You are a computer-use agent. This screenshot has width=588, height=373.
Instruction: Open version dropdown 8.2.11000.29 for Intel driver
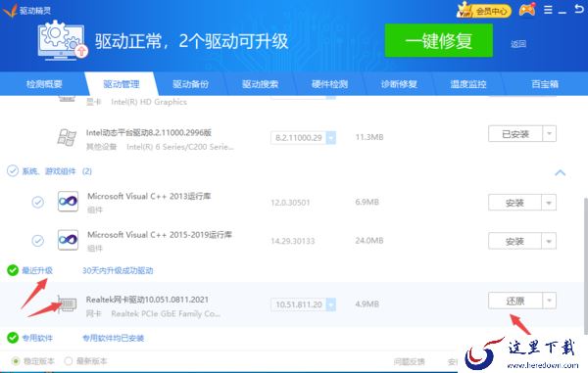(x=331, y=137)
